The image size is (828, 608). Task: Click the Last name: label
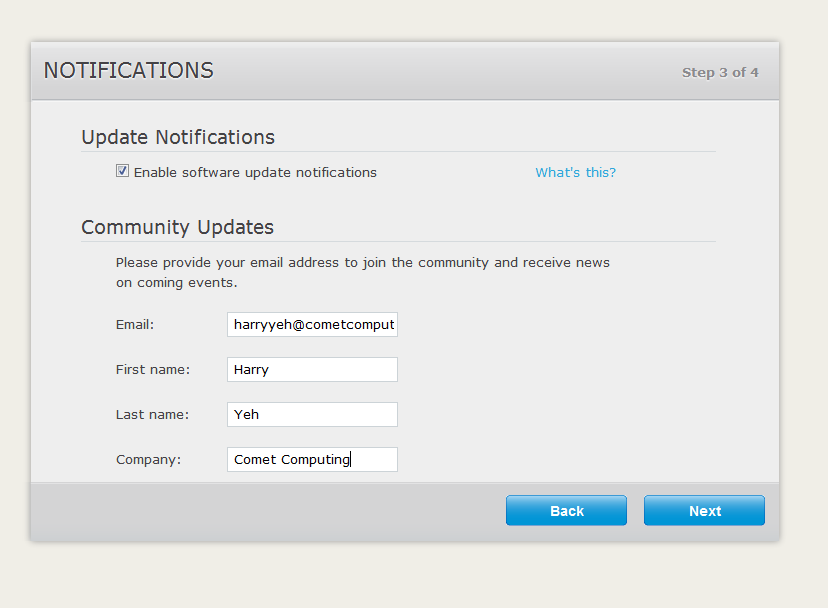[x=152, y=414]
